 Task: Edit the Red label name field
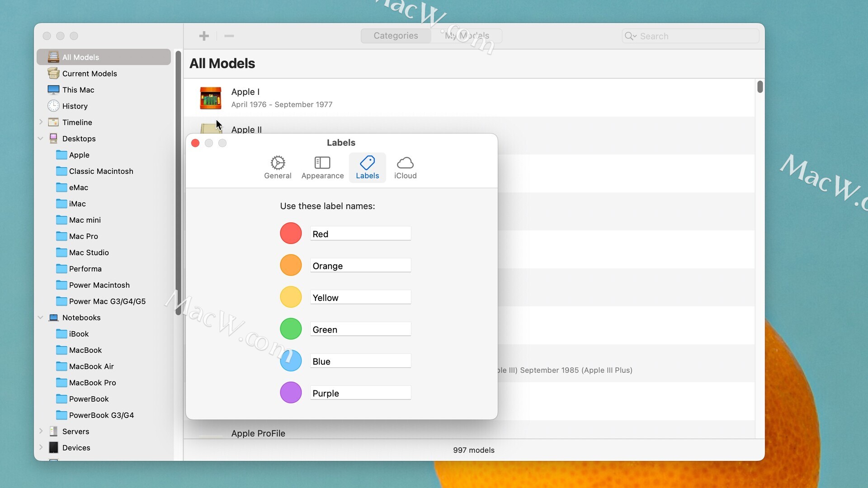pos(360,234)
